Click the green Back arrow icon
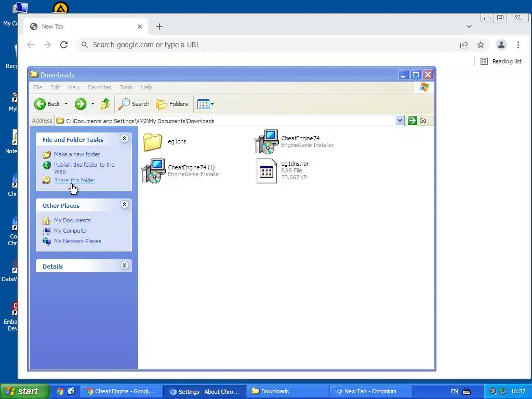Image resolution: width=532 pixels, height=399 pixels. pos(39,104)
